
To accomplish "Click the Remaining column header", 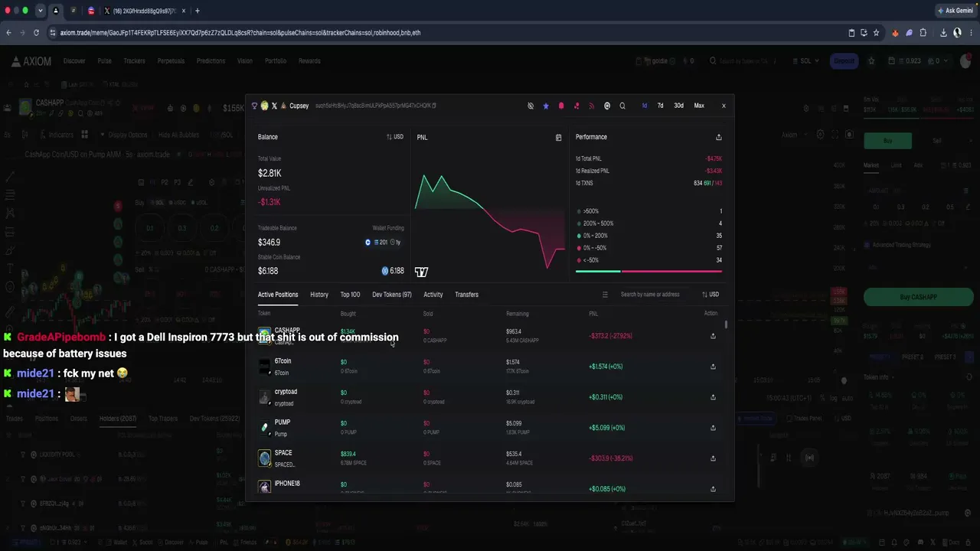I will [x=518, y=314].
